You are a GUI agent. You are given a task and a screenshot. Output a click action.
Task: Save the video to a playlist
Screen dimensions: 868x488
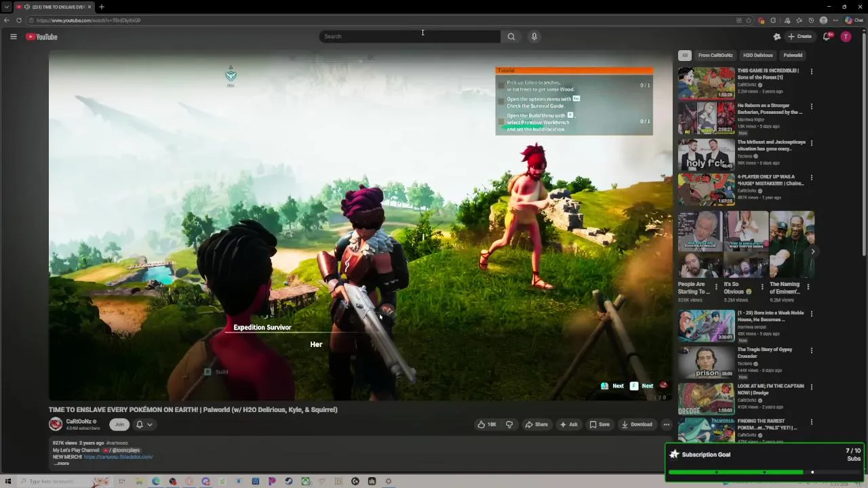599,424
